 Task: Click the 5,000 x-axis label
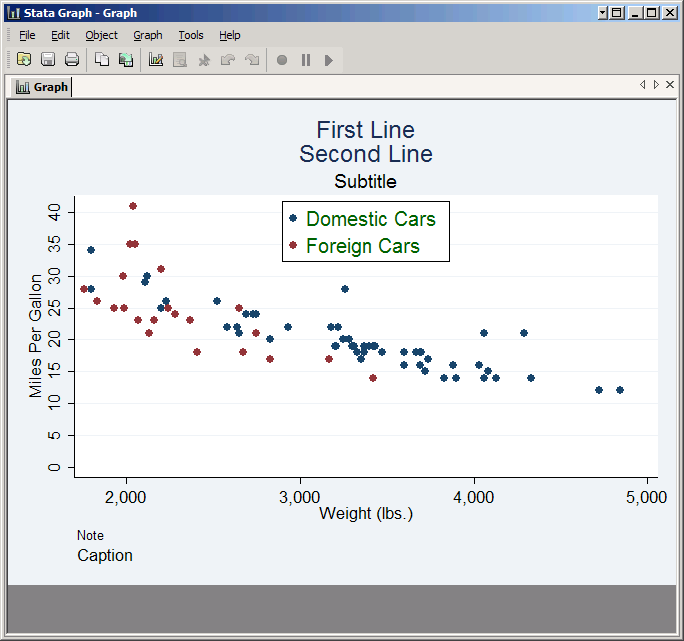pos(646,497)
